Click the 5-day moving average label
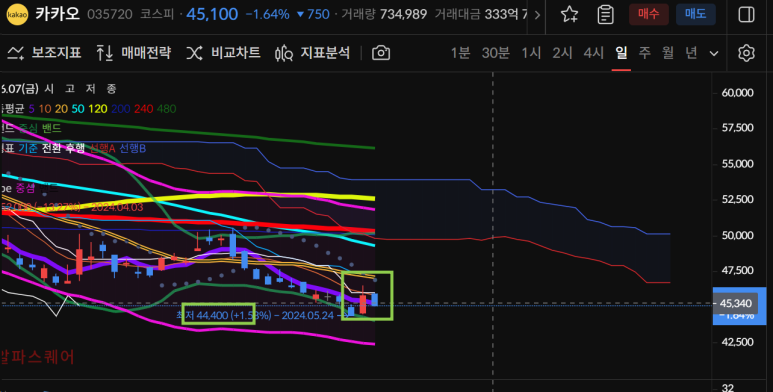The width and height of the screenshot is (773, 392). (x=31, y=109)
